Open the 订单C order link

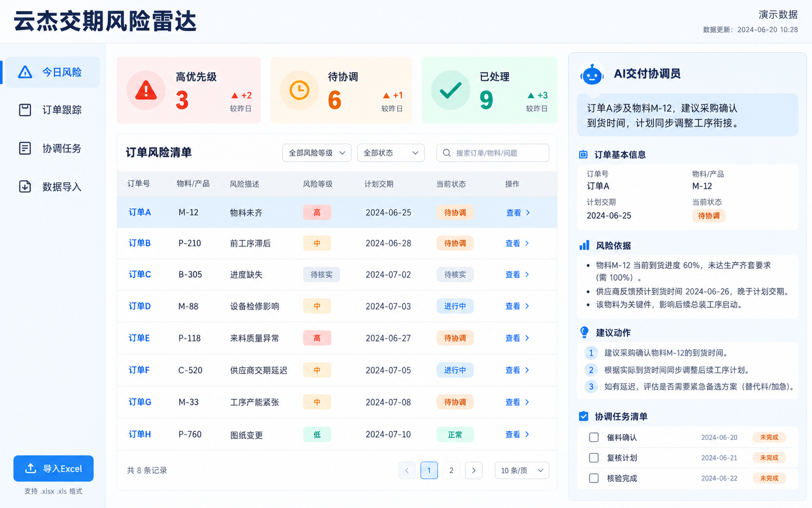pyautogui.click(x=140, y=274)
